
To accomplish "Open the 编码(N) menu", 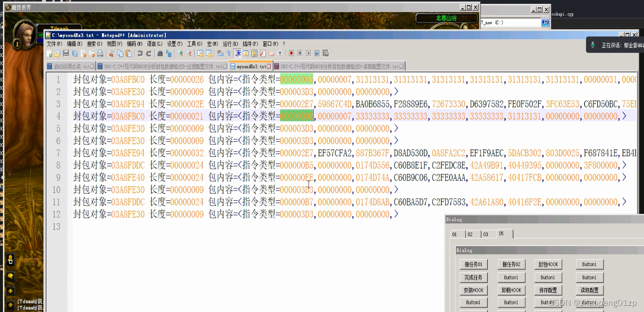I will click(134, 44).
